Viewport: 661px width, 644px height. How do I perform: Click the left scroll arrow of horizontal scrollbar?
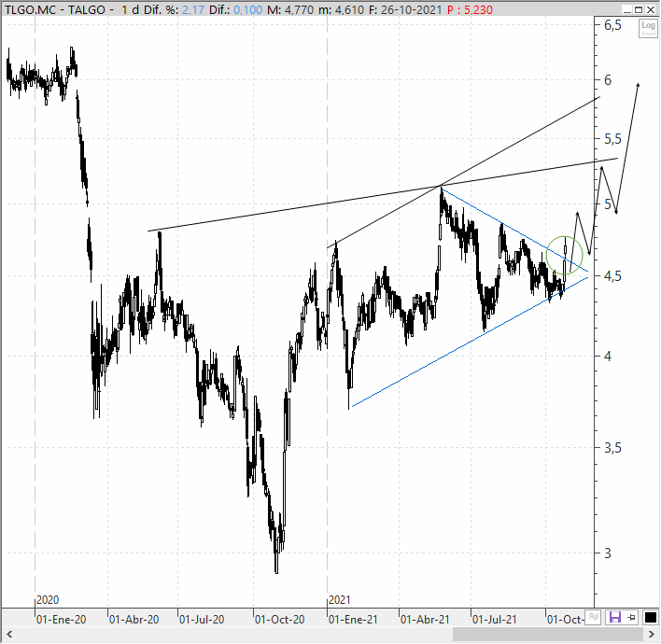tap(9, 634)
